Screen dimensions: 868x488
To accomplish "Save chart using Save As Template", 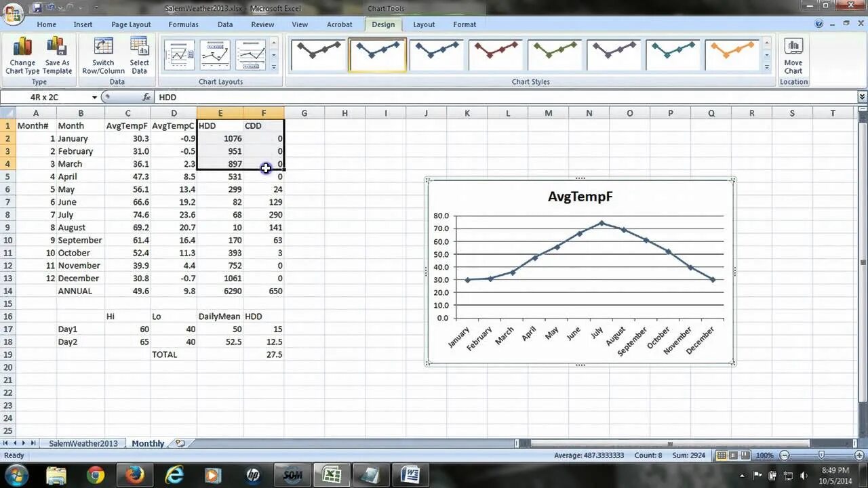I will [58, 56].
